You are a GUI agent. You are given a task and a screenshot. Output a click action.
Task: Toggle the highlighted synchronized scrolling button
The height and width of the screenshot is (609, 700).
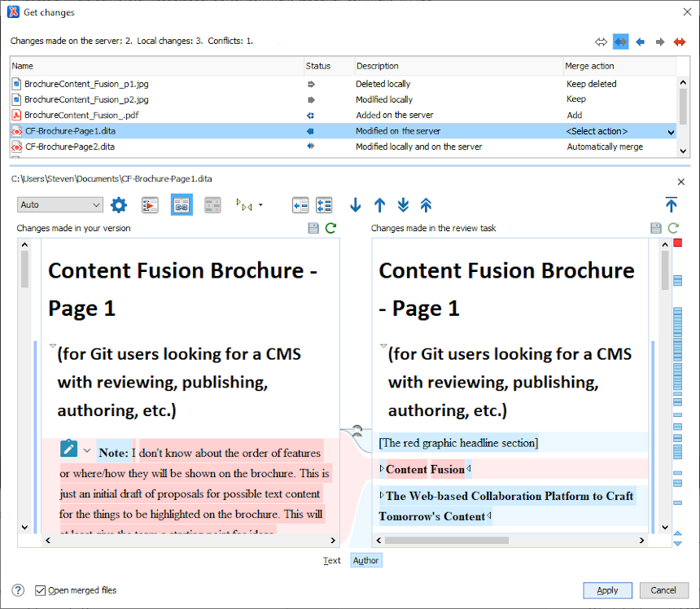click(x=182, y=205)
